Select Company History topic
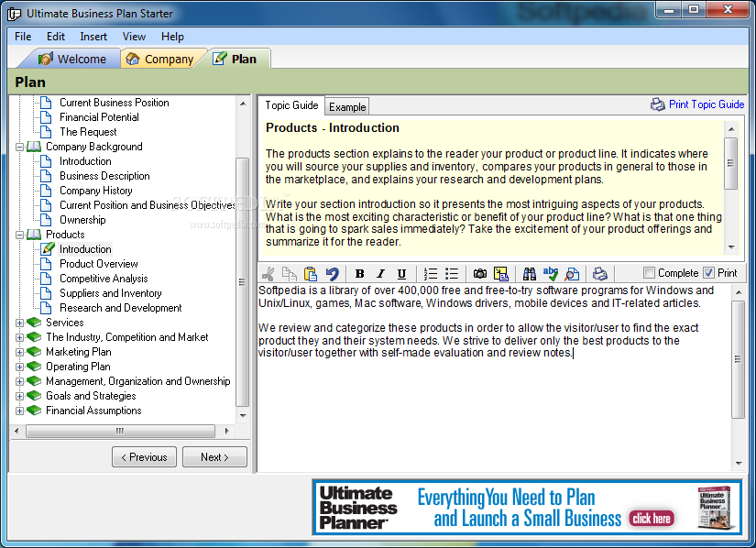Screen dimensions: 756x548 96,191
